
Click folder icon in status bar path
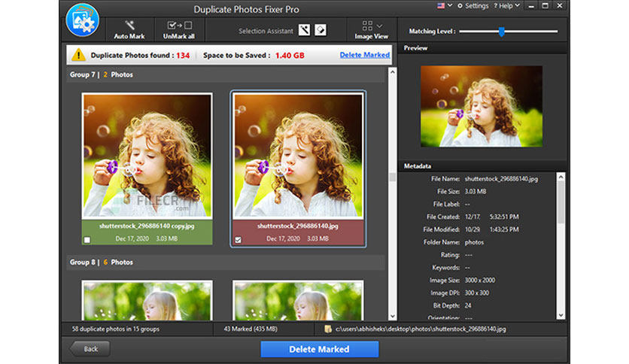pos(328,329)
